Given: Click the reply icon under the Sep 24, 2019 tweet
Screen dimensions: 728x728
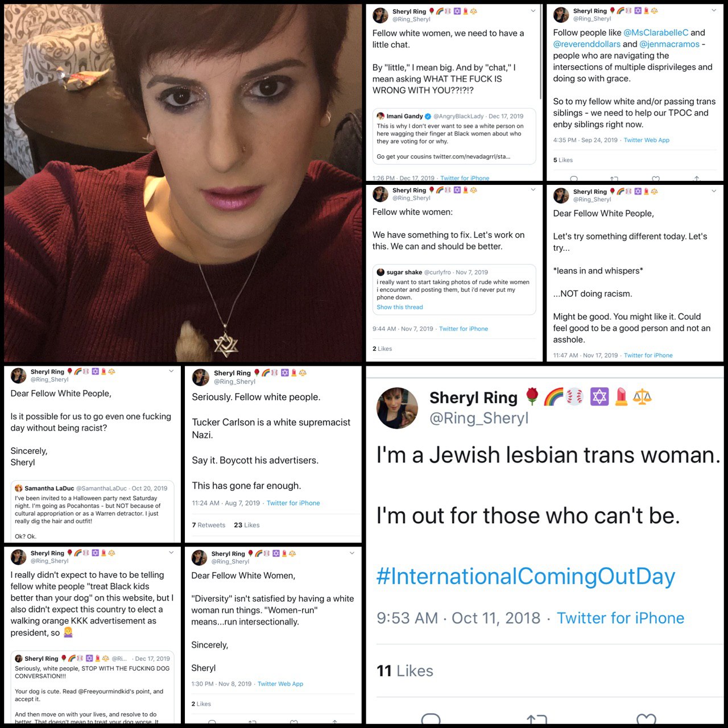Looking at the screenshot, I should (x=574, y=179).
